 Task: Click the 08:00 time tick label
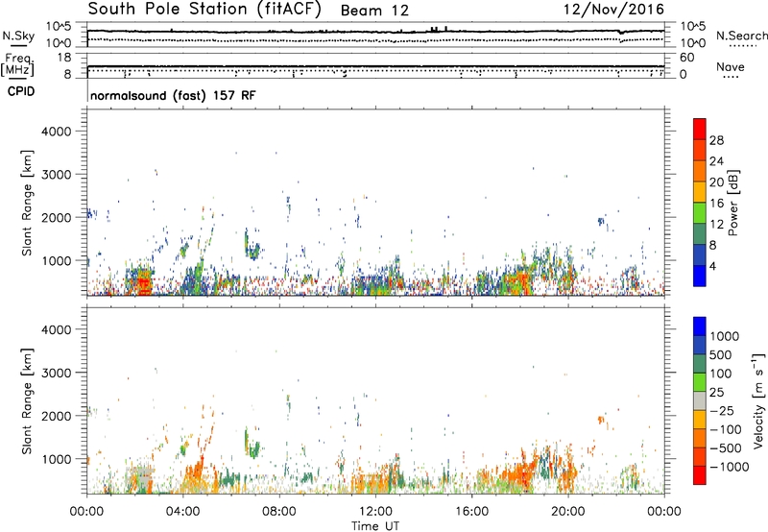click(x=278, y=512)
